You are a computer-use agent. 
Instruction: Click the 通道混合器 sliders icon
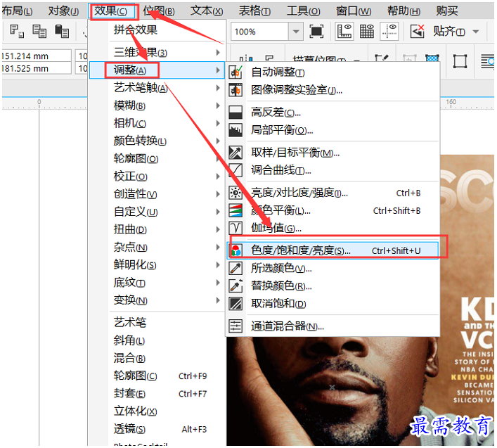click(x=235, y=326)
